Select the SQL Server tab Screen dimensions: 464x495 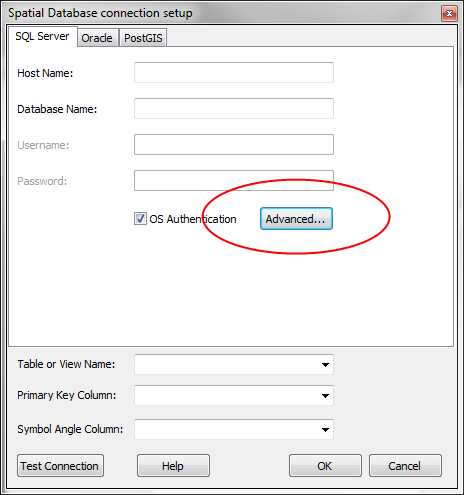pos(42,36)
